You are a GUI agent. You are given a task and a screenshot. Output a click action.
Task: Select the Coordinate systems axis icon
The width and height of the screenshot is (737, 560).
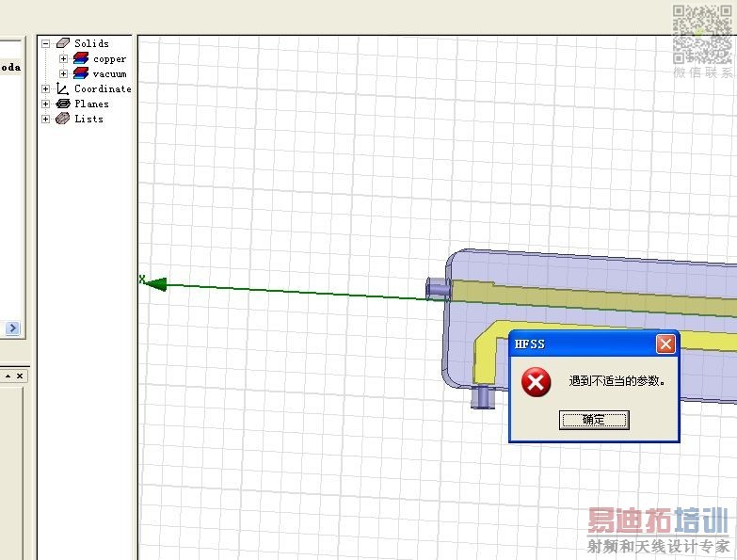pyautogui.click(x=62, y=88)
